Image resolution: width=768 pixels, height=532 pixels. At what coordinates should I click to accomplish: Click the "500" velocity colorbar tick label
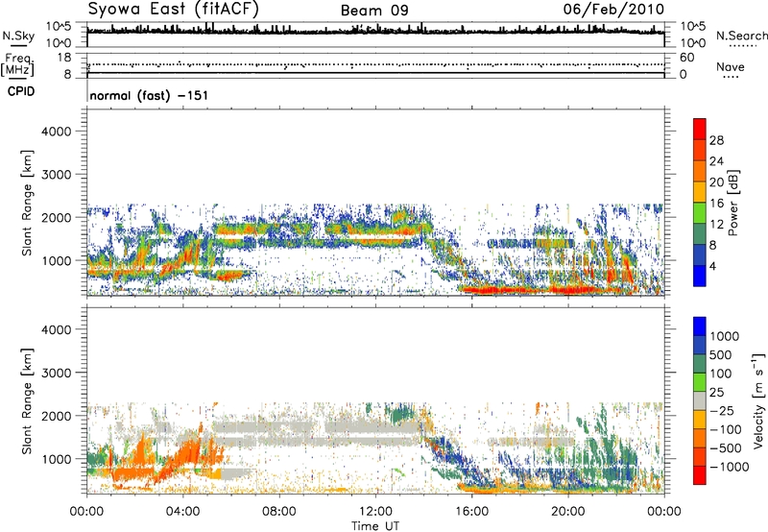(x=721, y=354)
